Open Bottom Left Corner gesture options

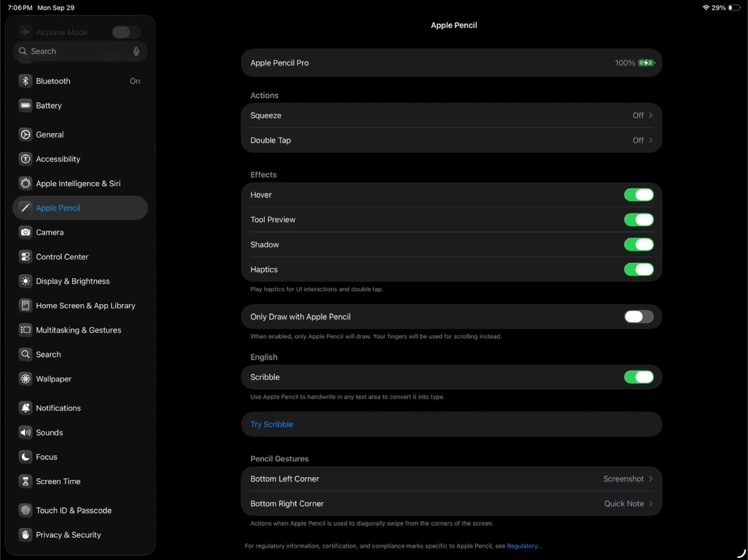coord(650,479)
